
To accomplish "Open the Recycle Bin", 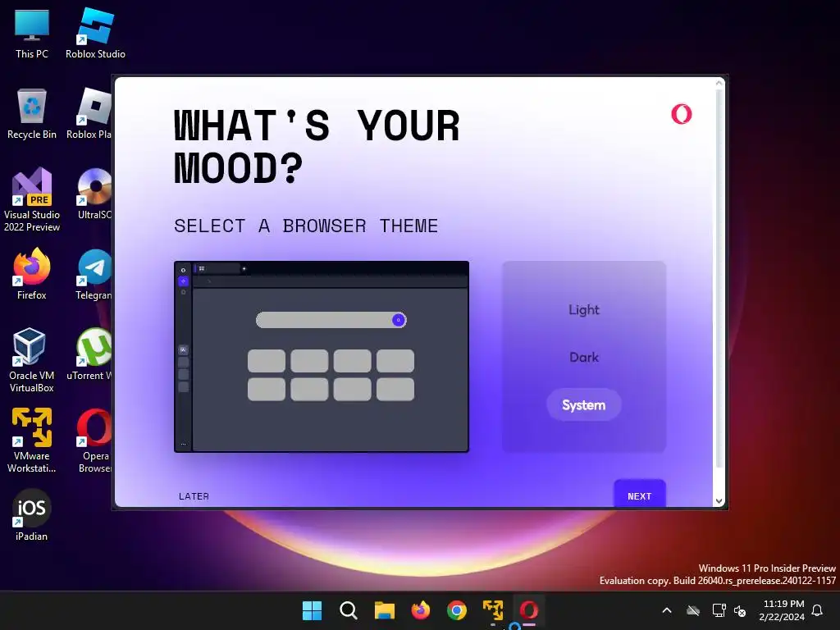I will [x=32, y=115].
